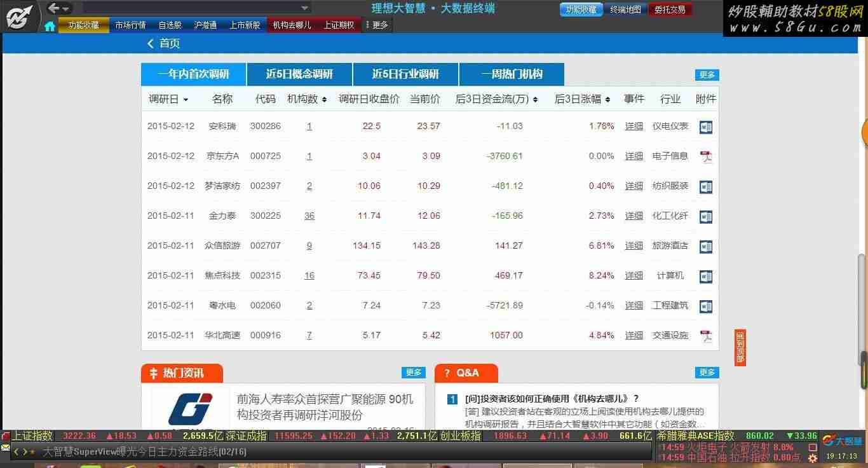
Task: Open the question 投资者该如何正确使用《机构去哪儿》
Action: (552, 399)
